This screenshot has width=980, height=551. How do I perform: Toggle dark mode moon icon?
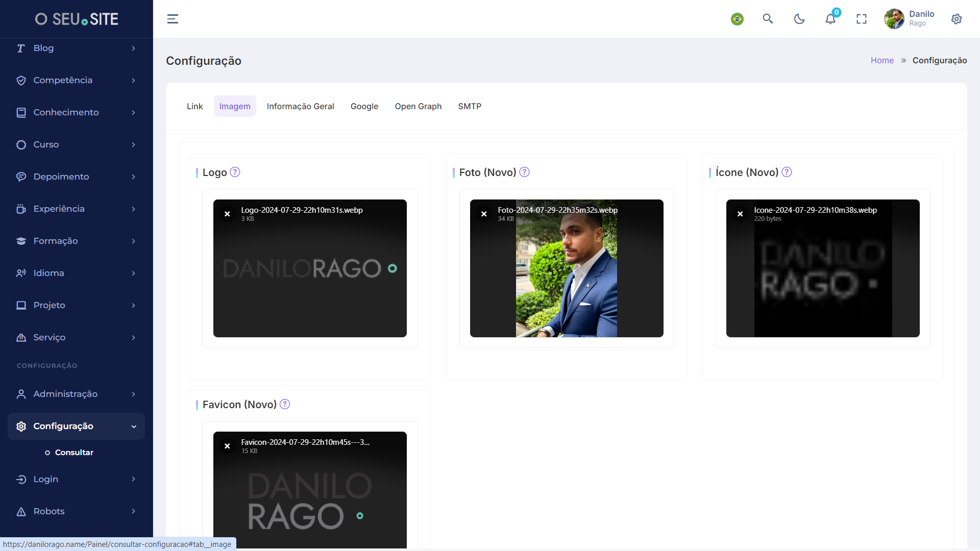(x=799, y=19)
